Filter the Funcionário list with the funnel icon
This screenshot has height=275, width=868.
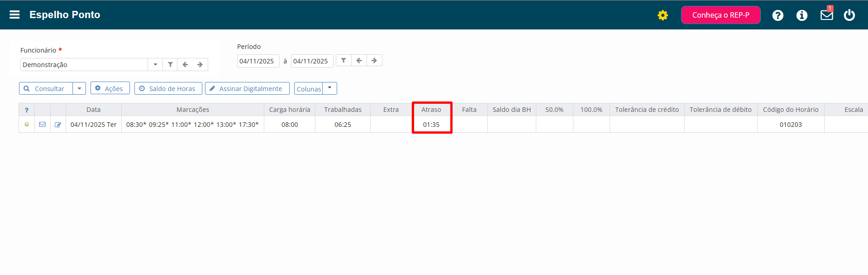pyautogui.click(x=170, y=64)
